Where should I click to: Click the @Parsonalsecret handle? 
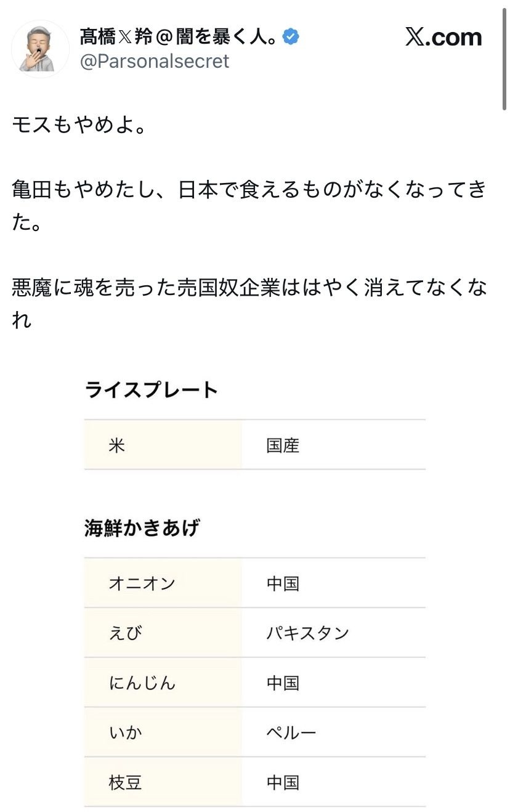click(x=155, y=61)
